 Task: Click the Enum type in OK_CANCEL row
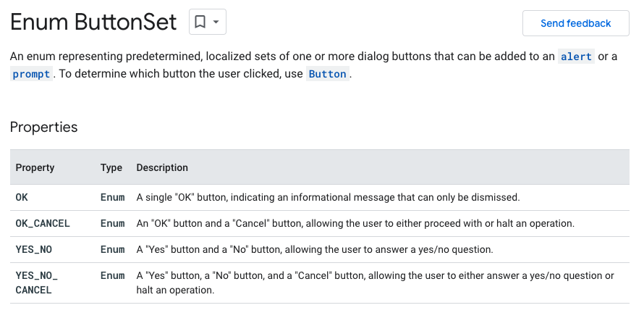pyautogui.click(x=113, y=223)
